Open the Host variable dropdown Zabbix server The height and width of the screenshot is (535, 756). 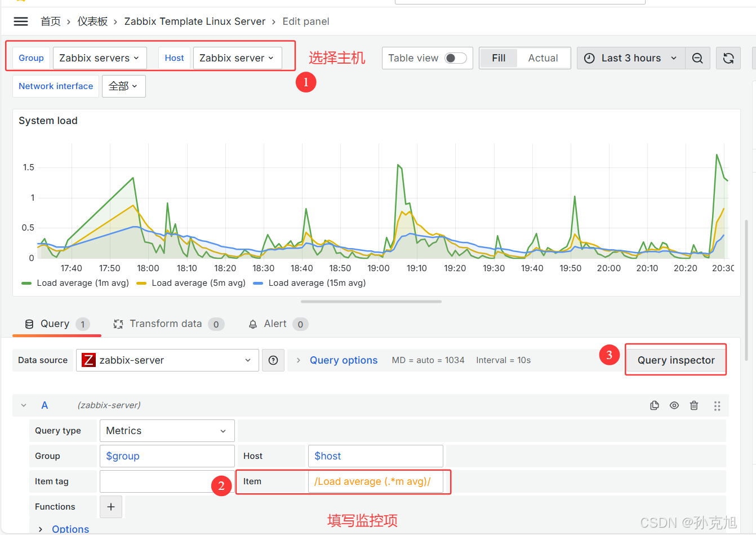(237, 58)
